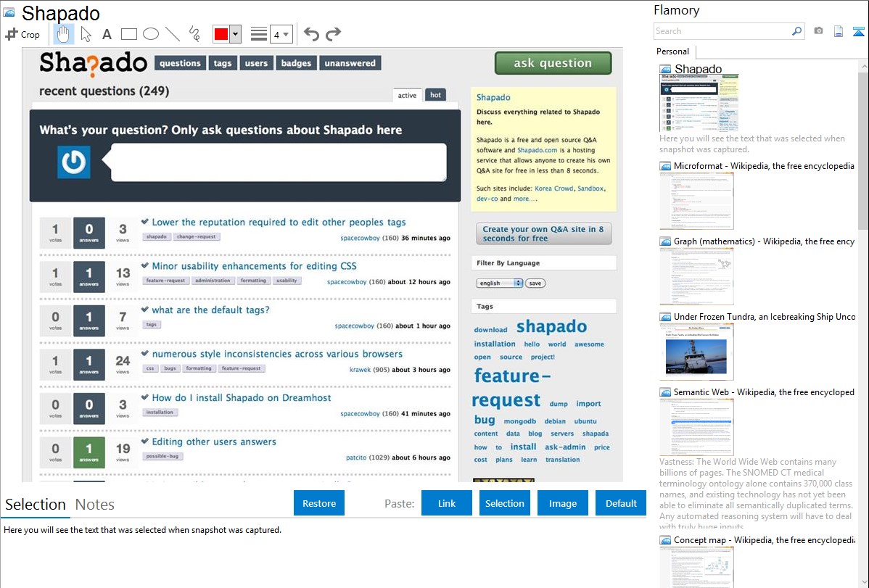Switch to the Selection tab
869x588 pixels.
pos(36,505)
